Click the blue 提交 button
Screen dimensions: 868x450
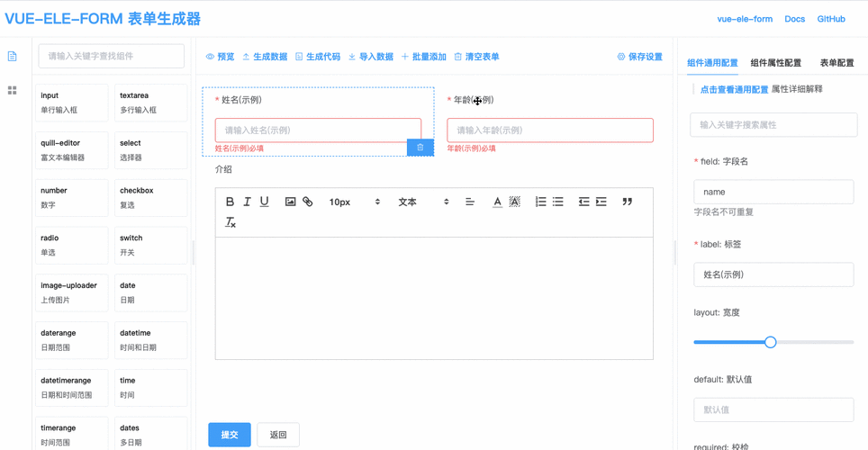tap(230, 435)
